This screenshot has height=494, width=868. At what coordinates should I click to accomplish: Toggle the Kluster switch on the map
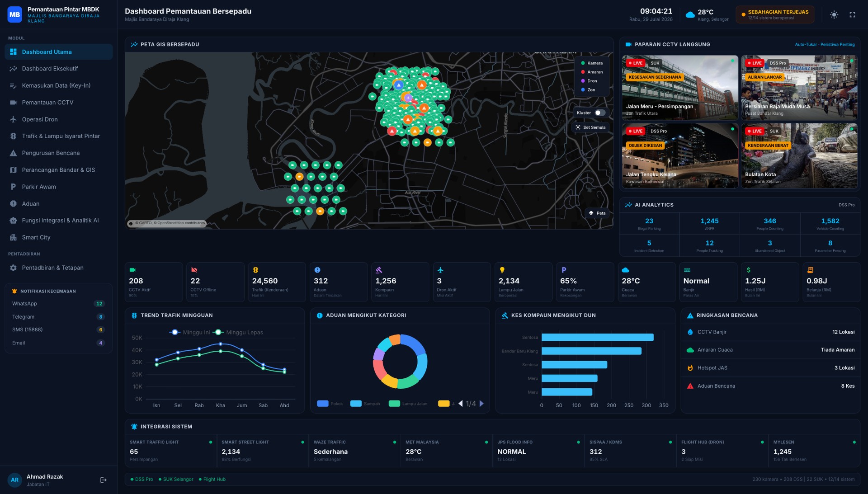click(x=600, y=113)
